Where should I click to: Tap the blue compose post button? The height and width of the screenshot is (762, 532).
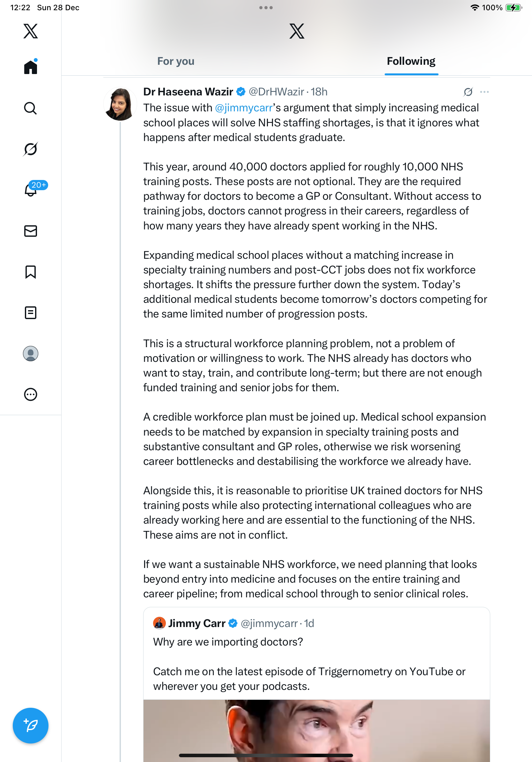pos(31,725)
